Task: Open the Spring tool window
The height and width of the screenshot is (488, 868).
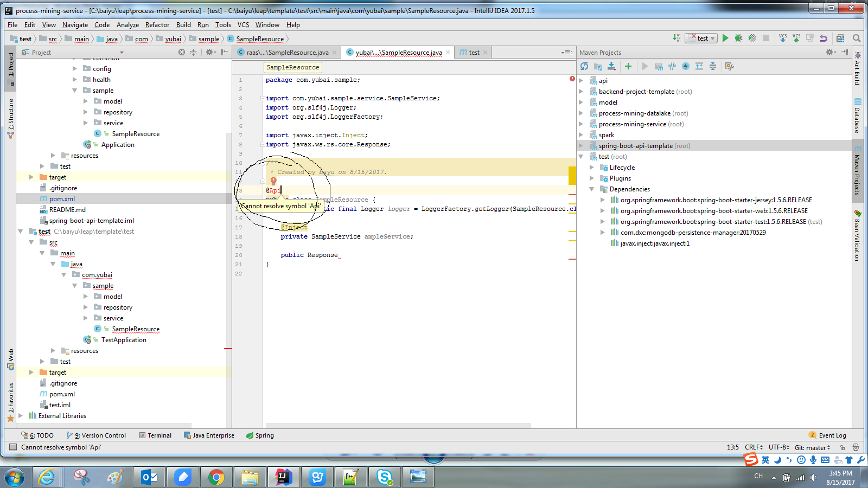Action: point(260,435)
